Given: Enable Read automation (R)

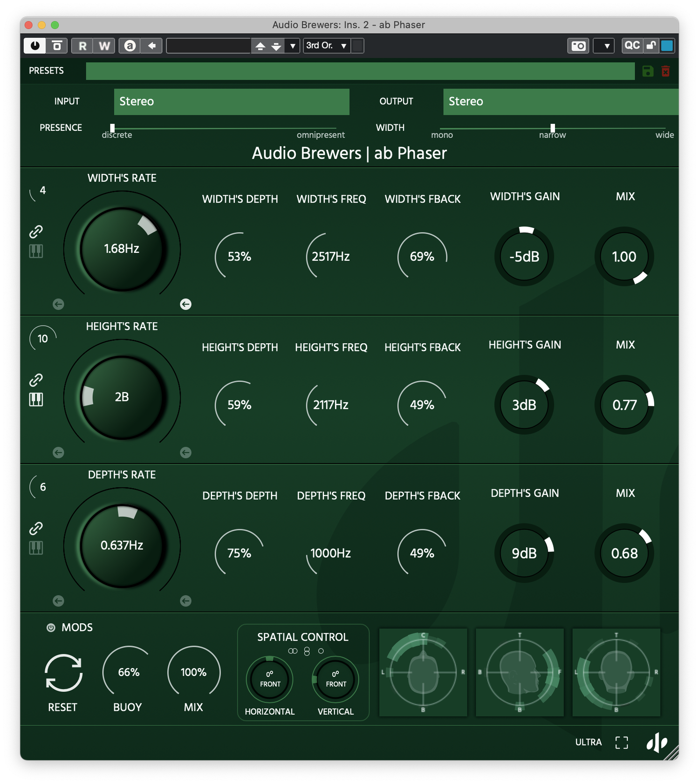Looking at the screenshot, I should pos(82,46).
